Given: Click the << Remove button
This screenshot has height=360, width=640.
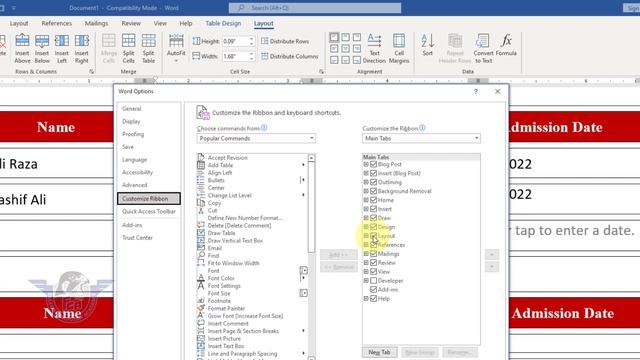Looking at the screenshot, I should coord(338,267).
